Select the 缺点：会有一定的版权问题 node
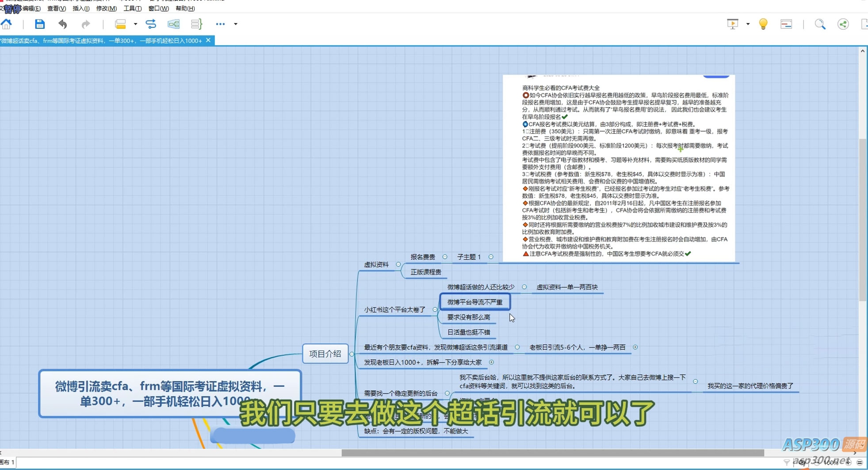Screen dimensions: 868x470 coord(416,431)
